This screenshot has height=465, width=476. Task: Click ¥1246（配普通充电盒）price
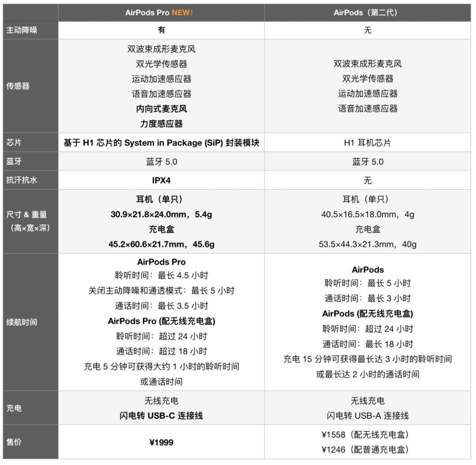pos(365,450)
